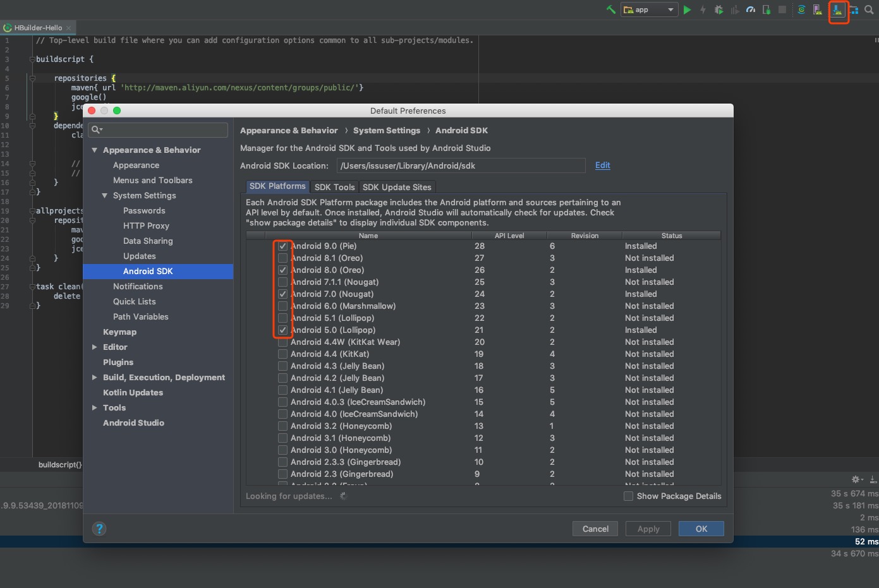Uncheck Android 9.0 (Pie) checkbox
Screen dimensions: 879x588
[282, 246]
